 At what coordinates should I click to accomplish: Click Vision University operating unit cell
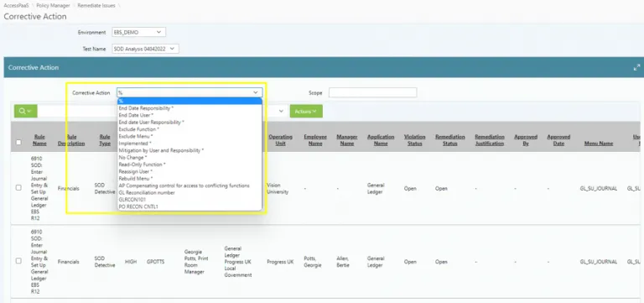(x=278, y=188)
